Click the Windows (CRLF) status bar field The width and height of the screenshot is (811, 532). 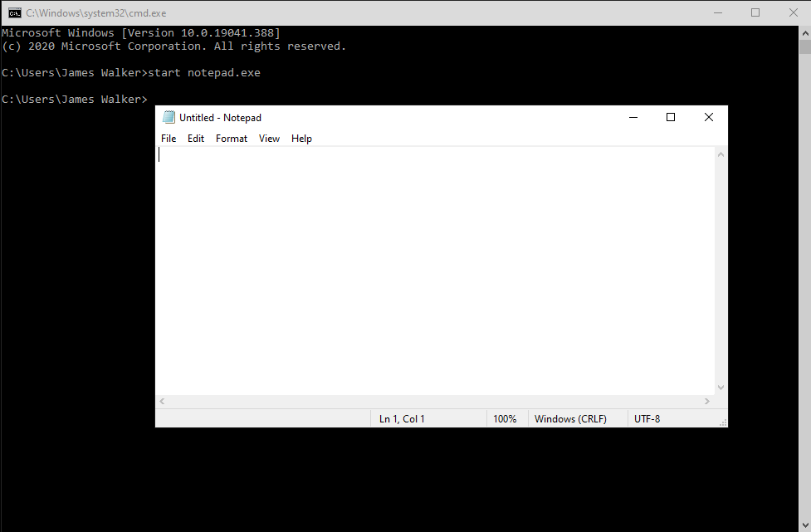pyautogui.click(x=570, y=419)
